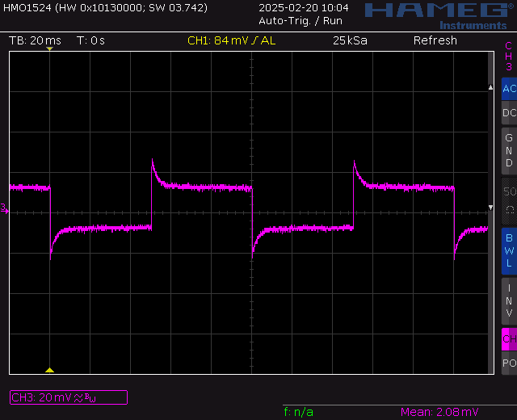
Task: Click the lower white arrow on right edge
Action: tap(490, 208)
